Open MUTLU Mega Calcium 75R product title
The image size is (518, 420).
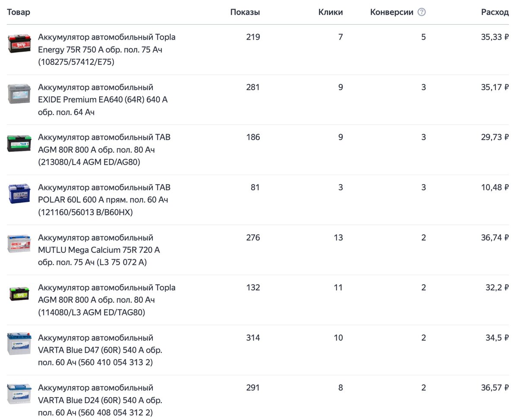coord(99,250)
